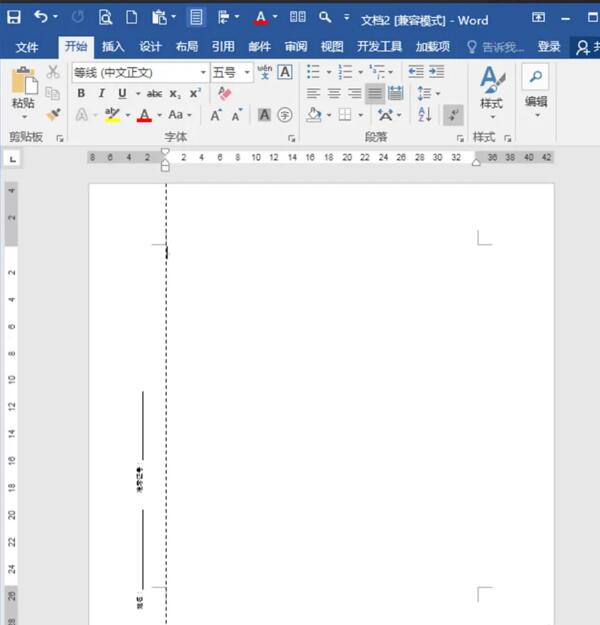Cut selection with the scissors icon
This screenshot has width=600, height=625.
[x=53, y=72]
